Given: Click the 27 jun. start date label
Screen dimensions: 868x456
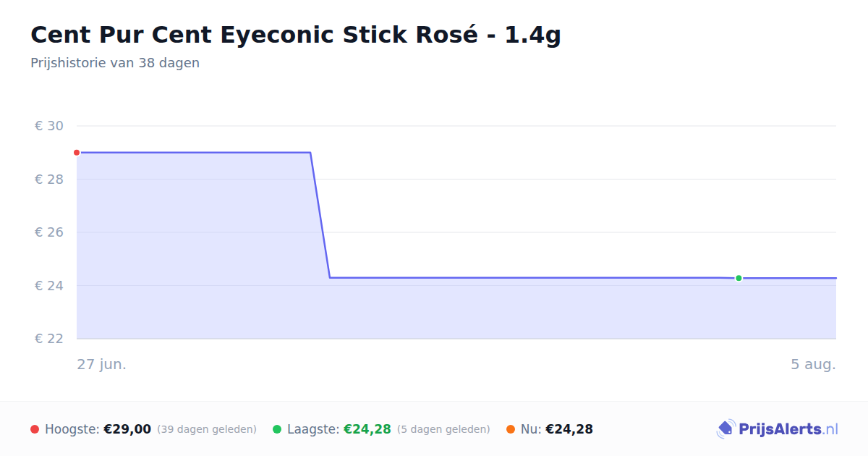Looking at the screenshot, I should coord(102,364).
